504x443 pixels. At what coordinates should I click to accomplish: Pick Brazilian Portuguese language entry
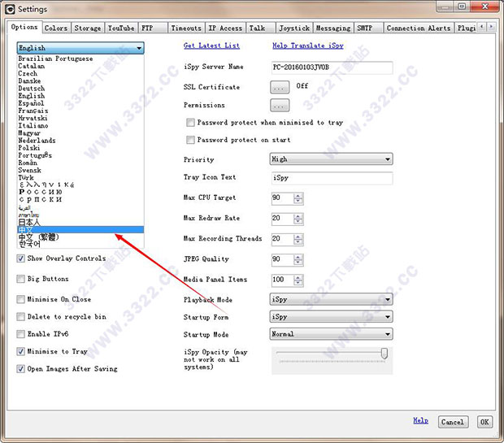80,59
